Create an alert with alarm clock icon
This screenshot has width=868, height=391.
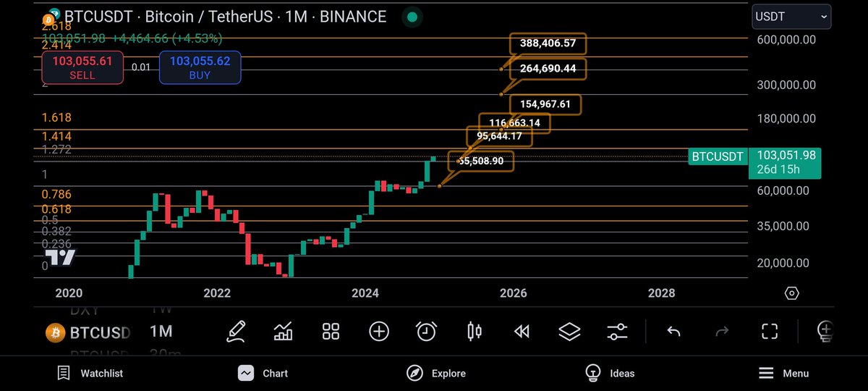click(x=427, y=332)
